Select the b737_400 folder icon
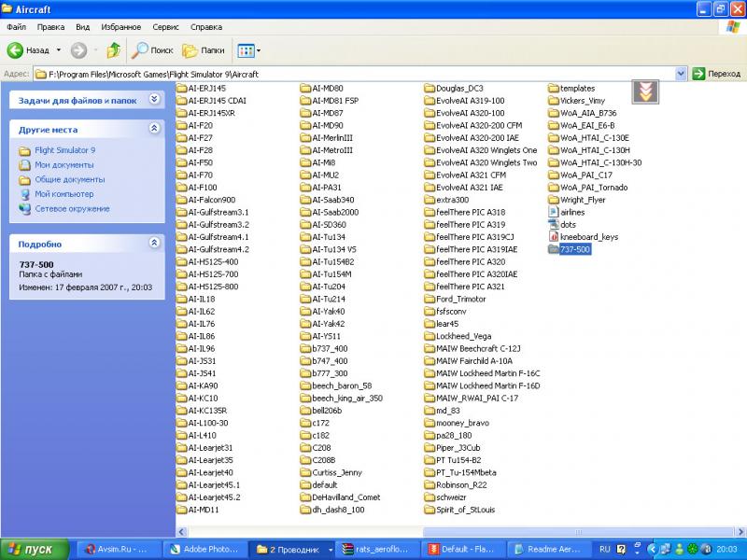Screen dimensions: 747x560 tap(305, 348)
